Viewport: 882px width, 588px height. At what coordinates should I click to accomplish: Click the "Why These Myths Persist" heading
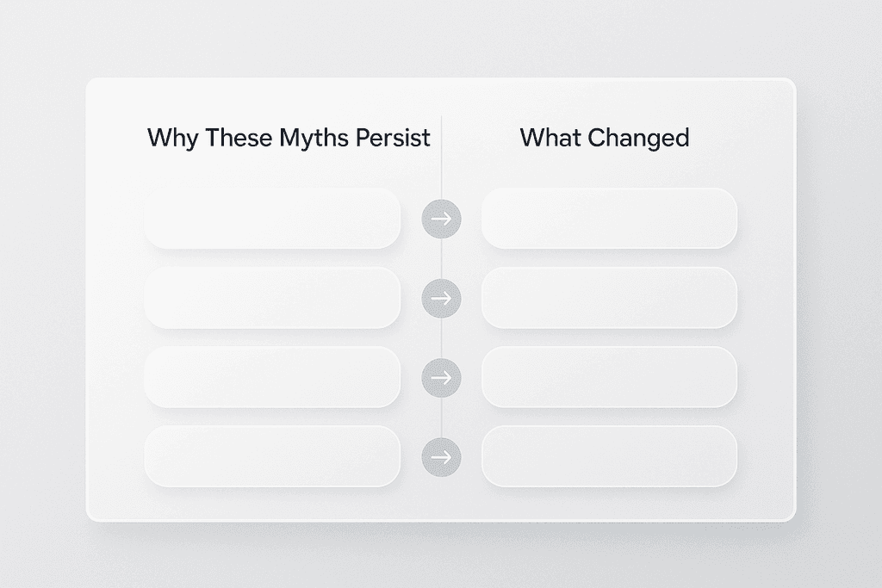pos(289,138)
